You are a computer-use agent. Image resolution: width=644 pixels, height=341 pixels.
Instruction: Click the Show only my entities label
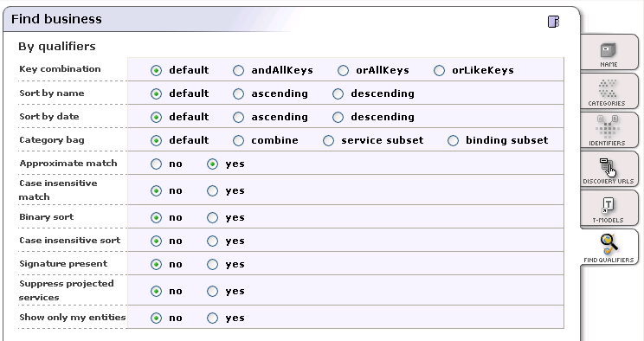pyautogui.click(x=73, y=317)
